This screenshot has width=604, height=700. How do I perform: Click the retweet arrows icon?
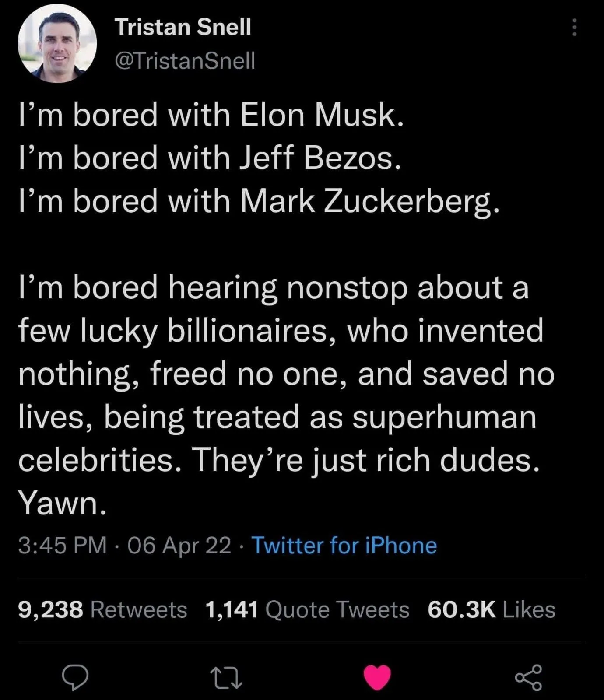[226, 678]
